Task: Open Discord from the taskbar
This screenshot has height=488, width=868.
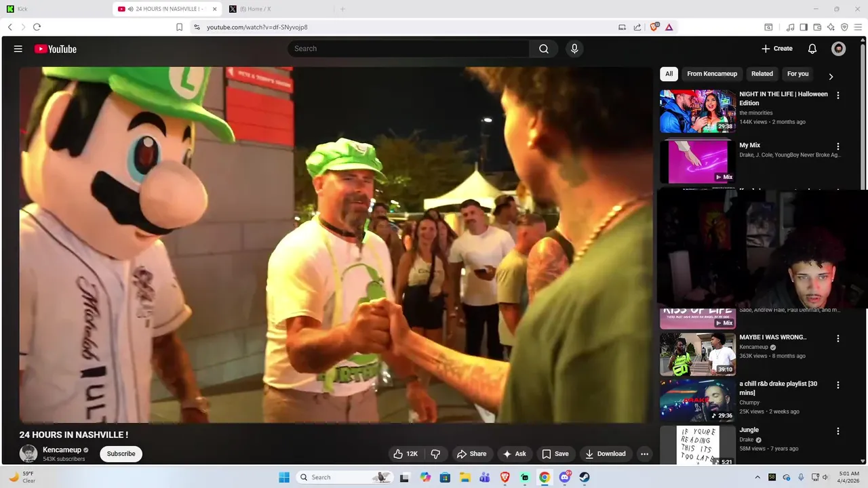Action: [x=565, y=477]
